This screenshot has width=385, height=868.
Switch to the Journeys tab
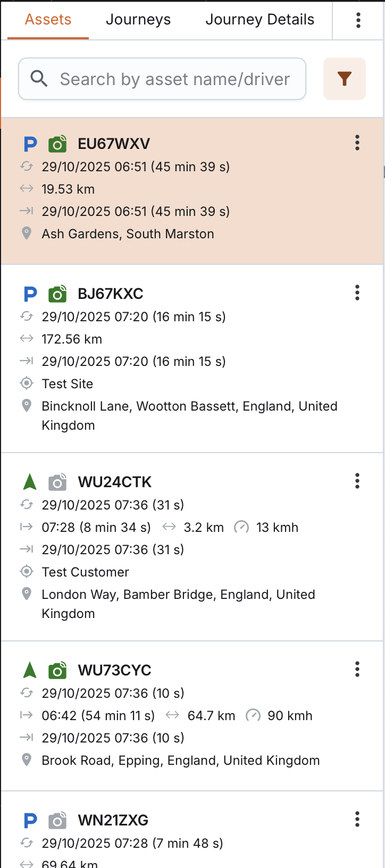coord(138,20)
